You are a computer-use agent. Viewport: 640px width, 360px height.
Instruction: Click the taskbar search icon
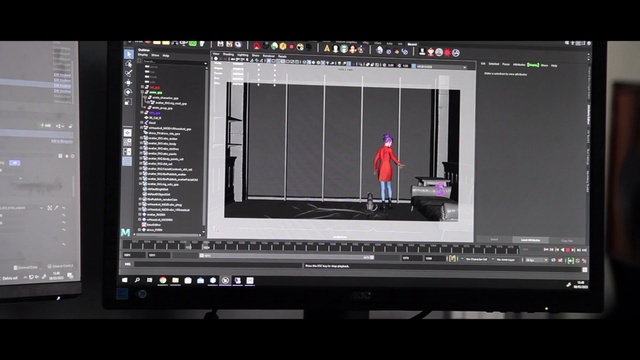137,280
